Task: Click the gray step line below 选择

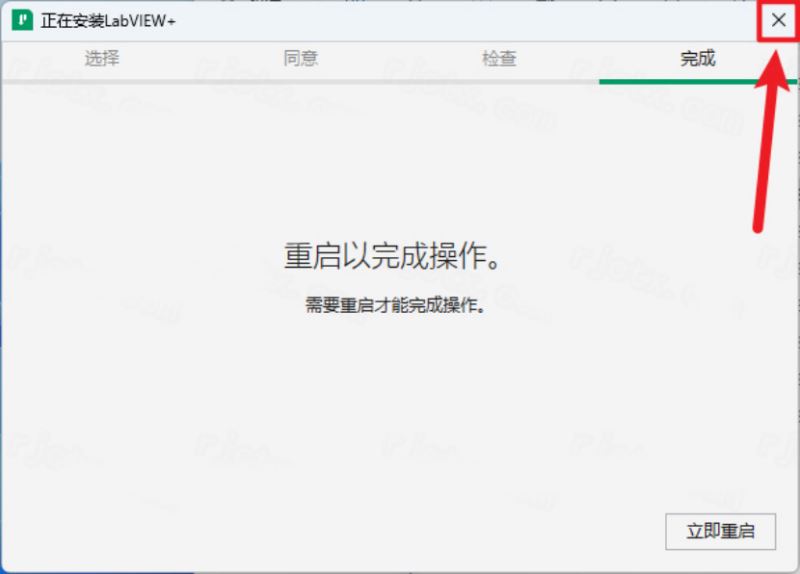Action: click(101, 81)
